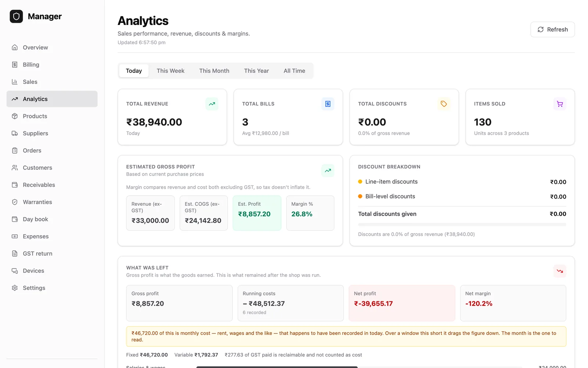
Task: Click the Settings gear icon in sidebar
Action: [15, 288]
